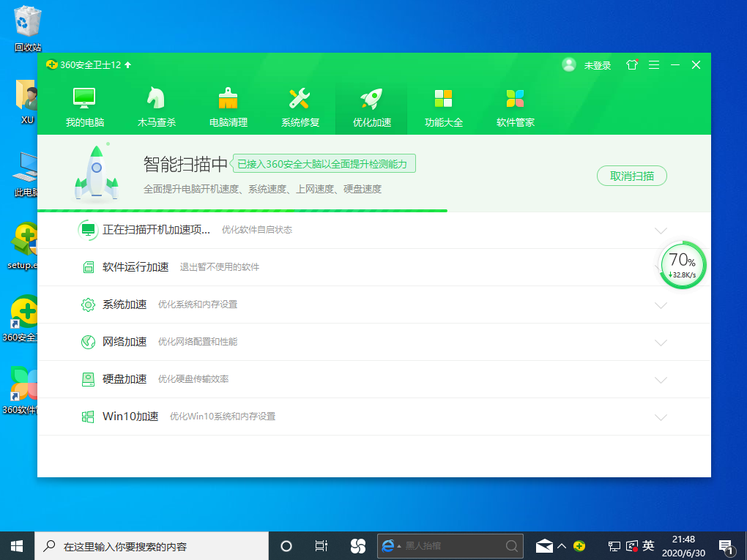Click the 硬盘加速 disk icon
This screenshot has width=747, height=560.
point(88,379)
